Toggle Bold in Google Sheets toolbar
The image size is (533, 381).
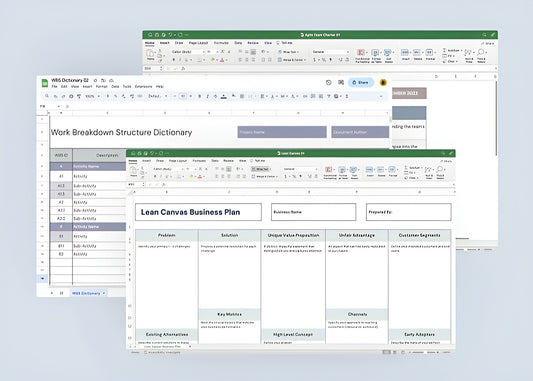pos(200,97)
